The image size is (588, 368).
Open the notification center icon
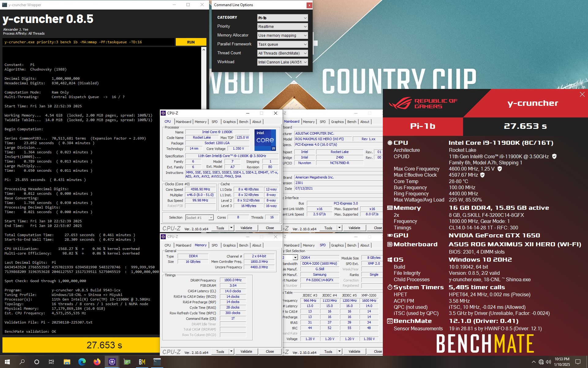(x=578, y=362)
